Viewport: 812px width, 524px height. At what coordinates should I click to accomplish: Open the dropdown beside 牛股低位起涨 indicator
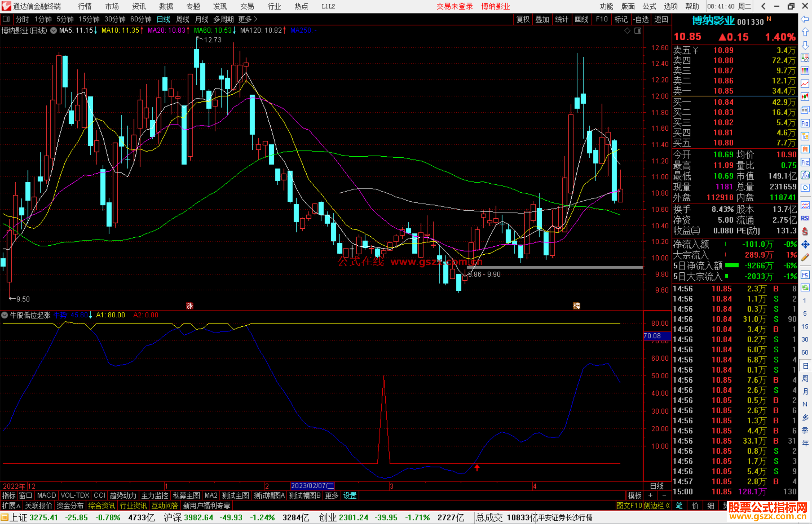tap(5, 315)
